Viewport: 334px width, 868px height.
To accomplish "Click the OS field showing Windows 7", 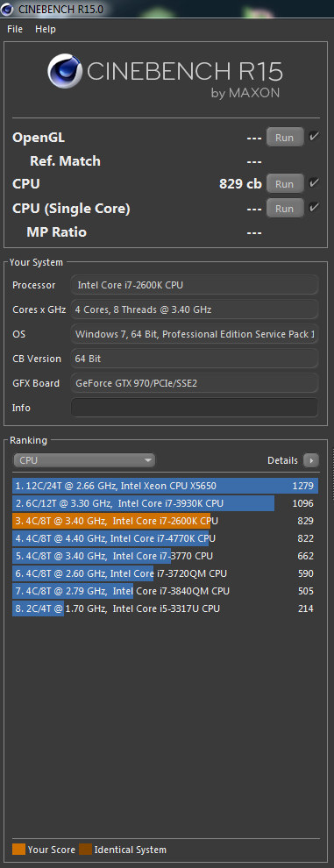I will point(195,334).
